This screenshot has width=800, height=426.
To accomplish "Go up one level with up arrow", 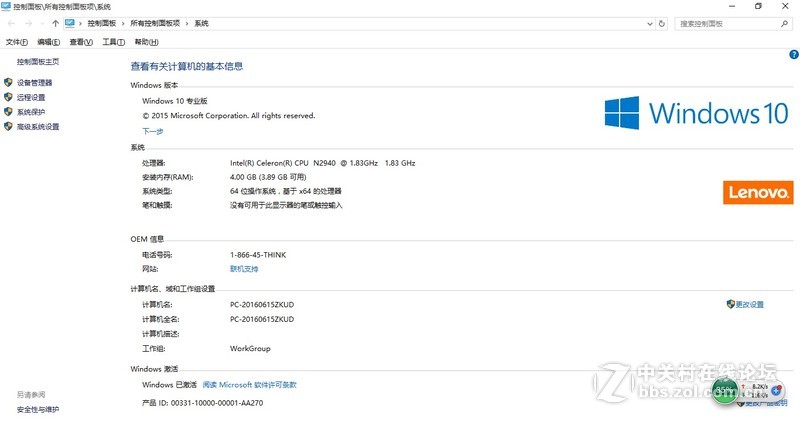I will coord(55,23).
